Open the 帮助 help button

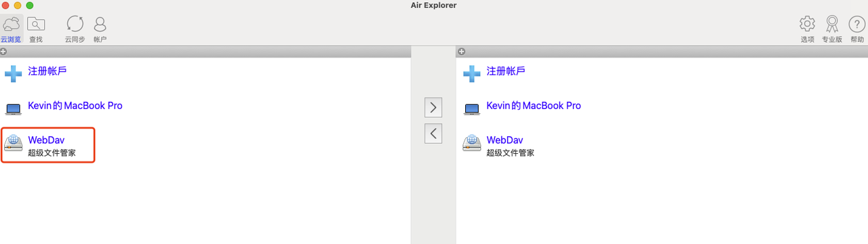[x=857, y=29]
